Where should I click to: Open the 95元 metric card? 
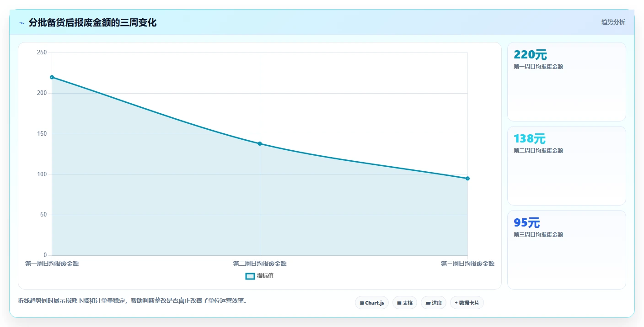(567, 250)
